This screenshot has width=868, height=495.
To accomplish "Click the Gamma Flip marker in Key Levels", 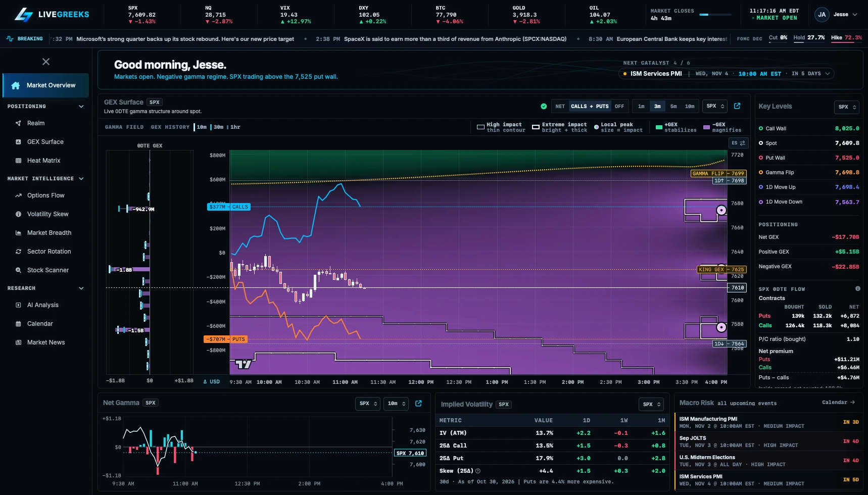I will click(x=761, y=172).
